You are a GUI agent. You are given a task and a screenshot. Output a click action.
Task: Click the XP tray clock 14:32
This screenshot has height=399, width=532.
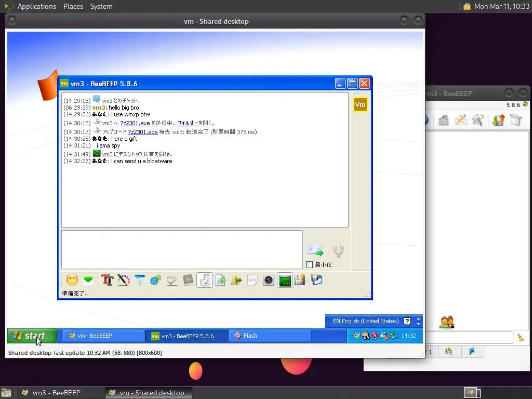[x=408, y=336]
